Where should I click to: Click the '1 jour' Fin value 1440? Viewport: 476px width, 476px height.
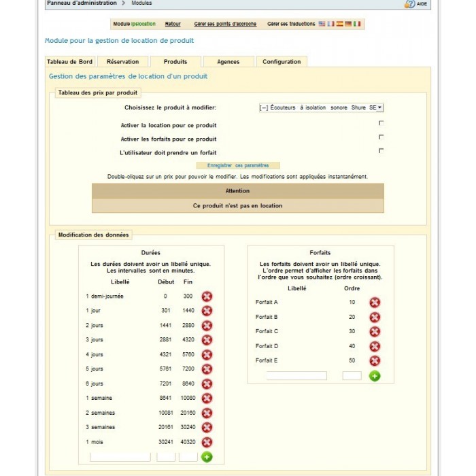[x=188, y=311]
